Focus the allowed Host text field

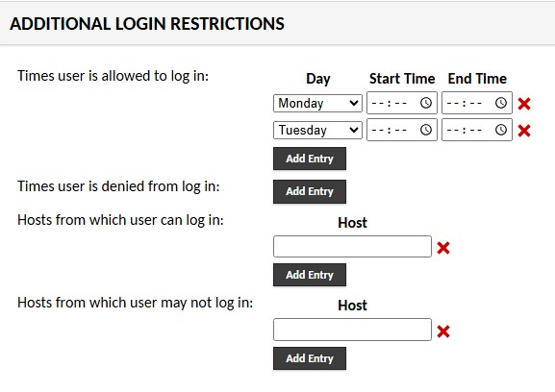352,246
